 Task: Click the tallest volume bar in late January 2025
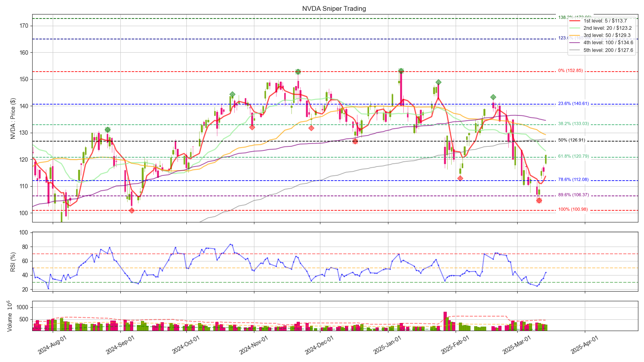[445, 321]
